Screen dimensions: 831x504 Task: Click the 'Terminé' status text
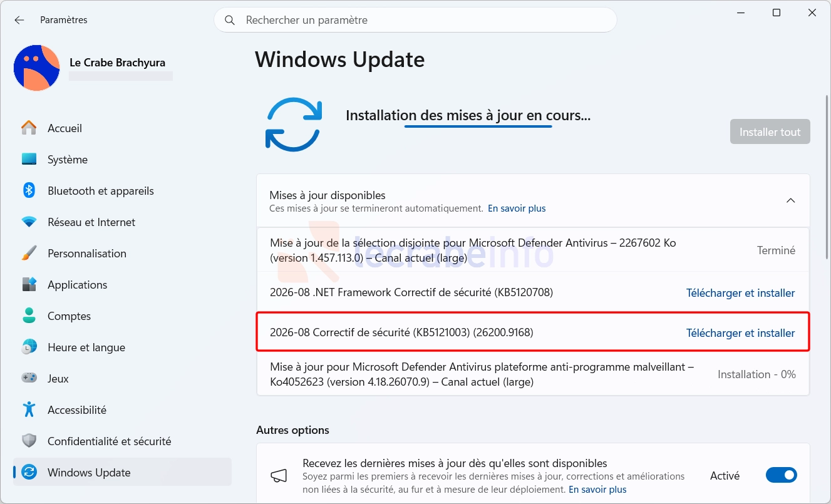pyautogui.click(x=776, y=250)
